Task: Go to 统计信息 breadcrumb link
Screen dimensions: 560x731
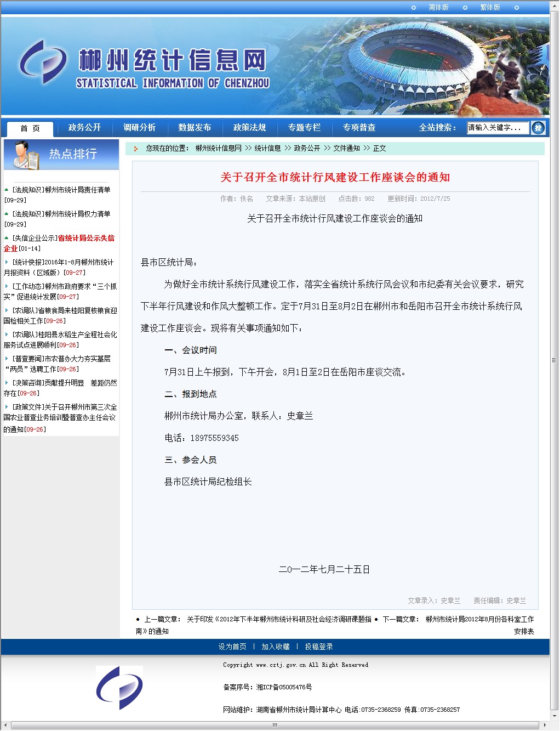Action: pos(267,148)
